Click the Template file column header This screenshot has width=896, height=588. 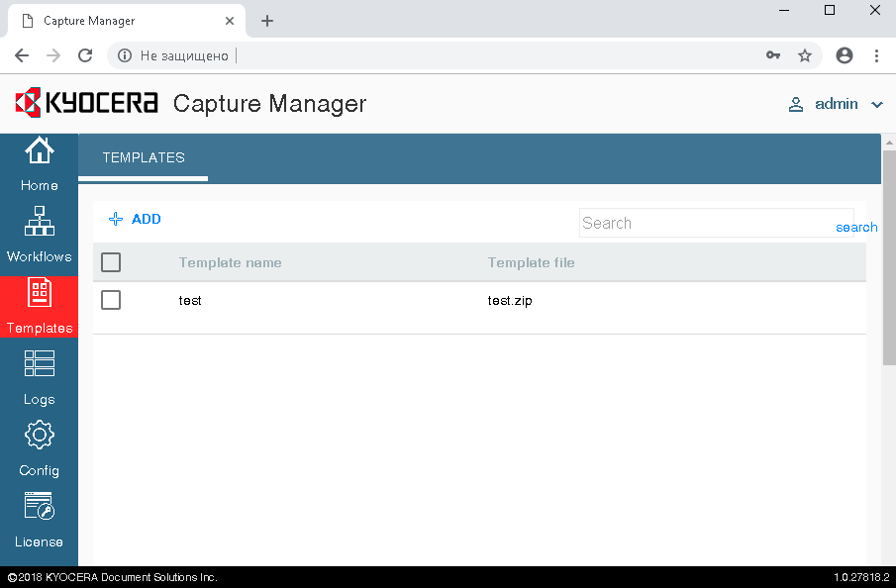click(x=531, y=263)
